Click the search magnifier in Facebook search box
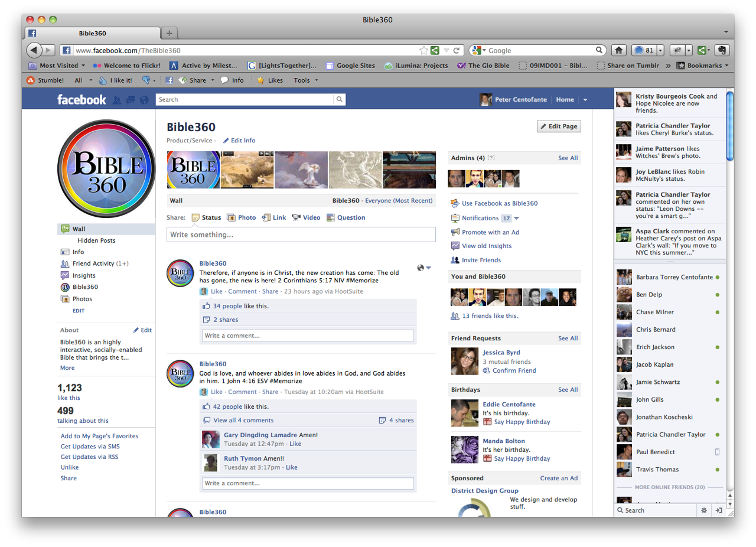The image size is (756, 547). [340, 100]
